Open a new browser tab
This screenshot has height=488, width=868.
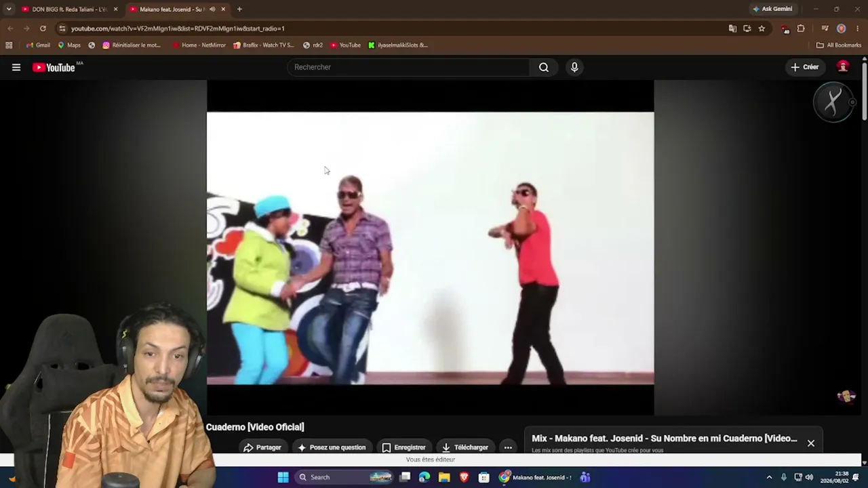[239, 9]
